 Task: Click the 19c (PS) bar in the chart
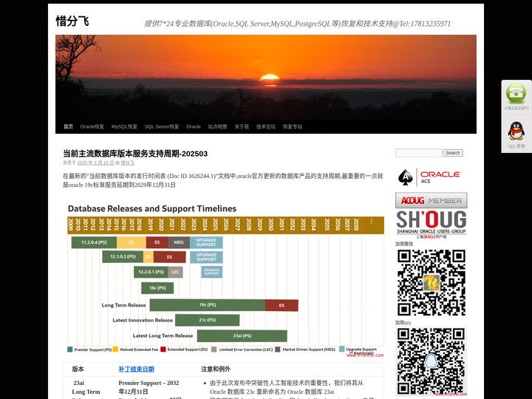tap(208, 305)
